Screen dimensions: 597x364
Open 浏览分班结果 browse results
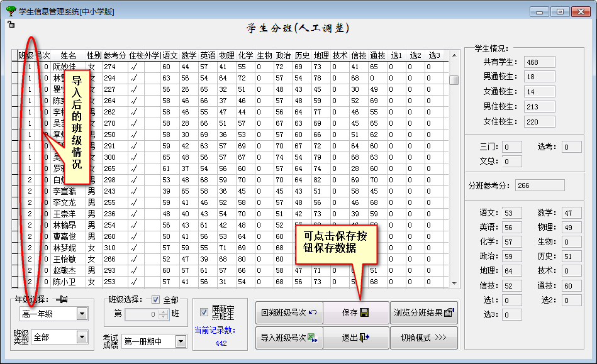pos(423,312)
